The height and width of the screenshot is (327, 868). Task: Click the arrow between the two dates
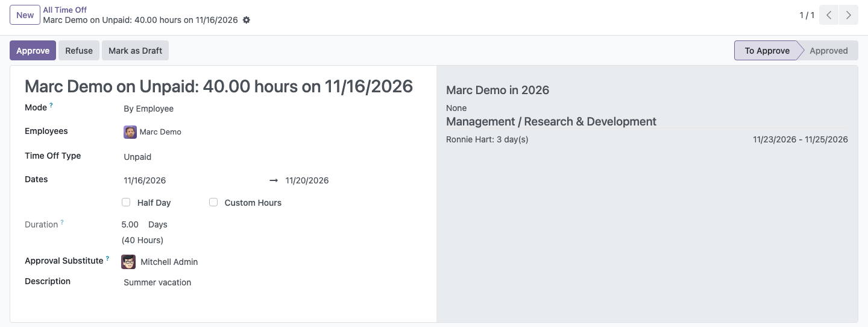(x=274, y=180)
